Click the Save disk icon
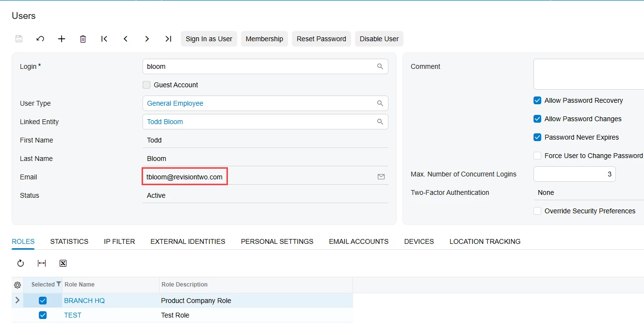The width and height of the screenshot is (644, 335). point(19,39)
